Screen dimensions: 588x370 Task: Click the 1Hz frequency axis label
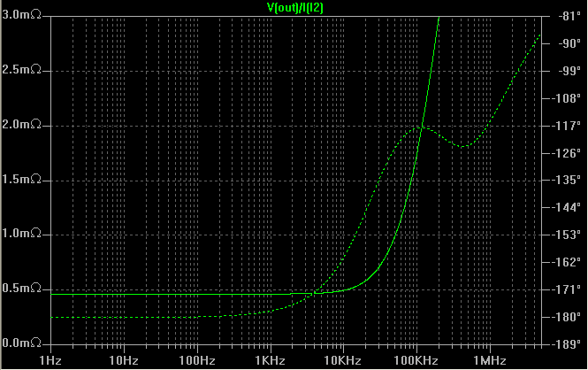click(50, 361)
